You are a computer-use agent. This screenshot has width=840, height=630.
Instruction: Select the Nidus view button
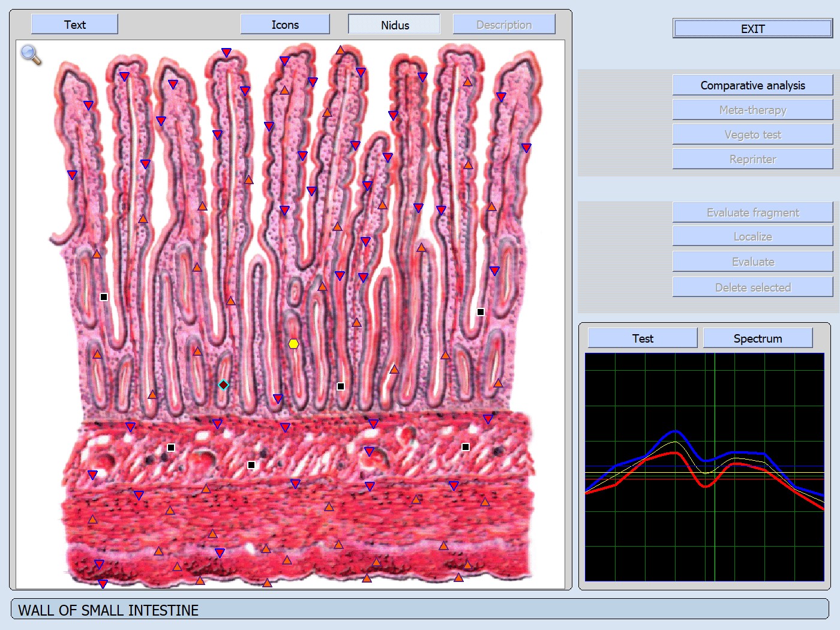[394, 25]
